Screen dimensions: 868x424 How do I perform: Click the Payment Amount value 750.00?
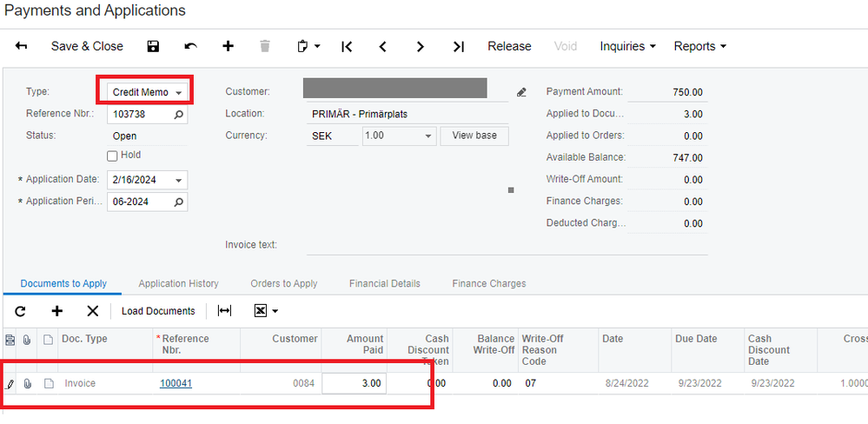pyautogui.click(x=687, y=92)
